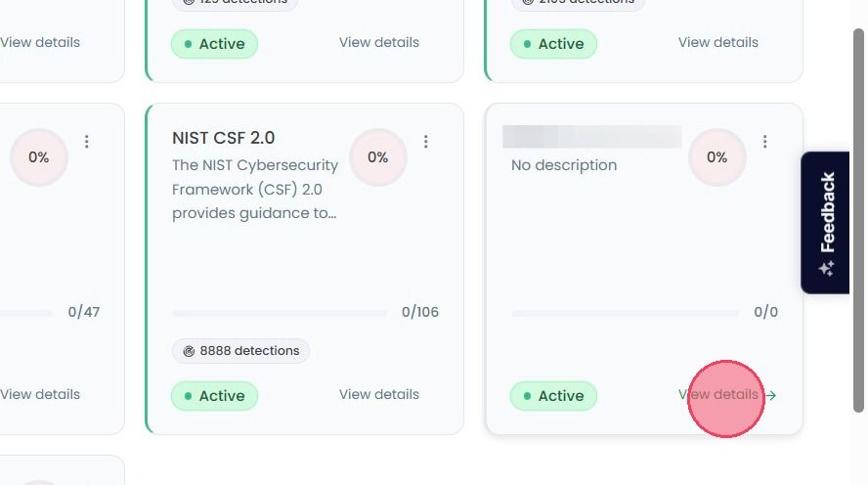This screenshot has width=868, height=485.
Task: Open View details for NIST CSF 2.0
Action: 379,394
